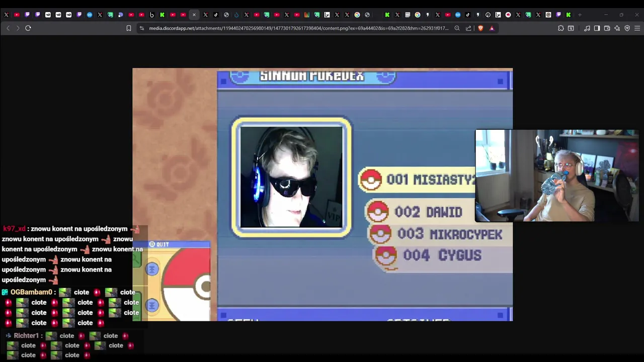Click the large Pokeball below QUIT
This screenshot has width=644, height=362.
tap(186, 285)
